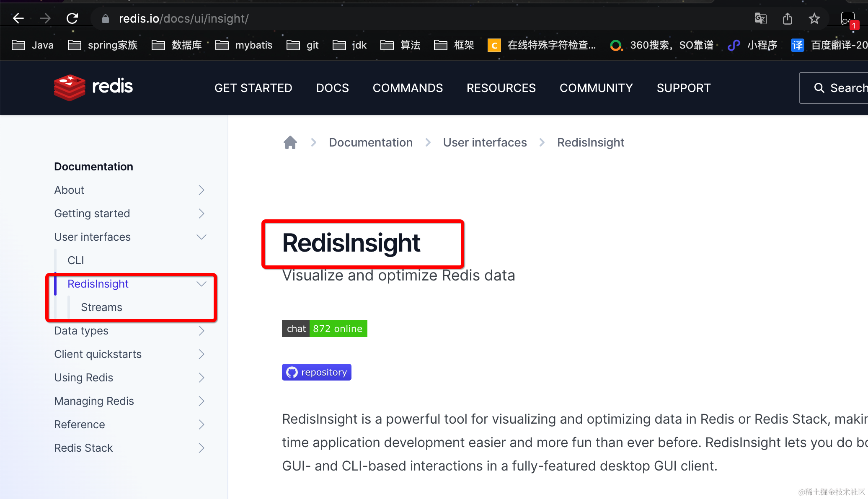The width and height of the screenshot is (868, 499).
Task: Click the home breadcrumb icon
Action: [290, 142]
